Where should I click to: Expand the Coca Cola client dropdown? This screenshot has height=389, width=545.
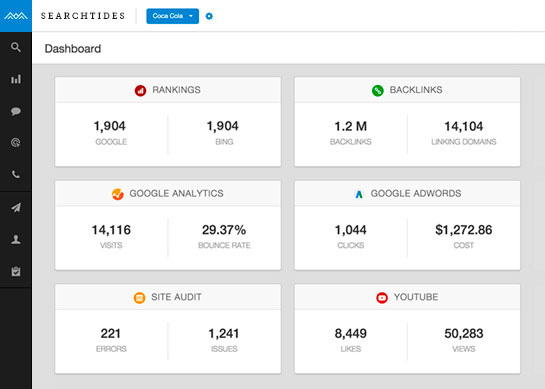[172, 16]
